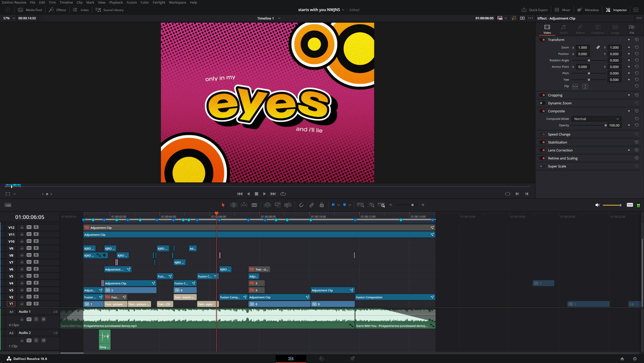Open the Timeline 1 name dropdown
The image size is (644, 363).
[279, 18]
